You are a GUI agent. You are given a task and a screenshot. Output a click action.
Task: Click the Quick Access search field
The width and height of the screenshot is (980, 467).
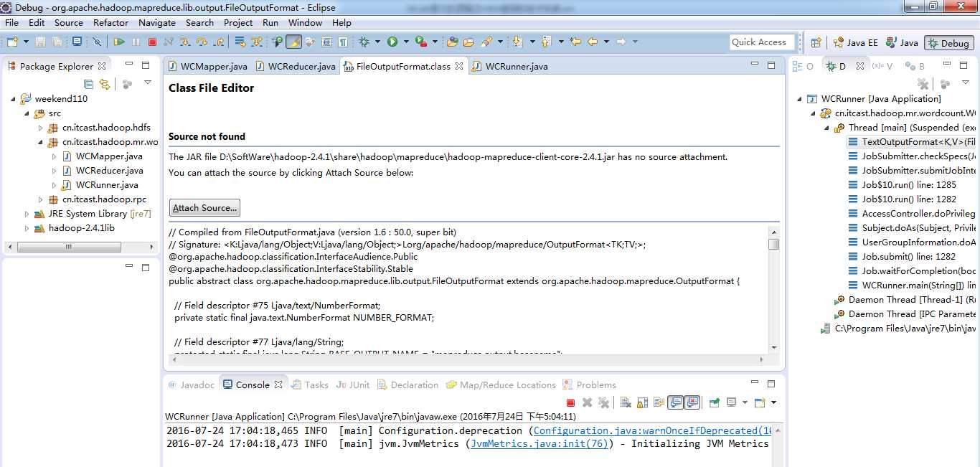click(762, 42)
